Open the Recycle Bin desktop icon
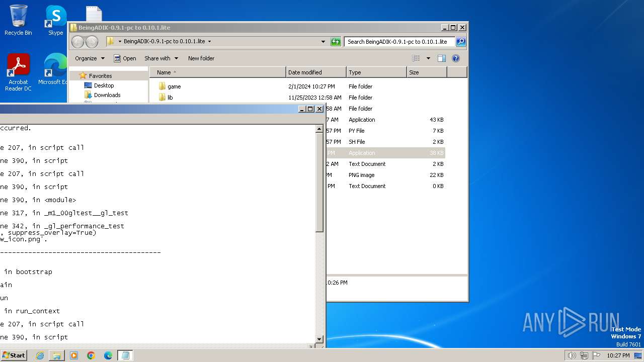 pos(18,20)
